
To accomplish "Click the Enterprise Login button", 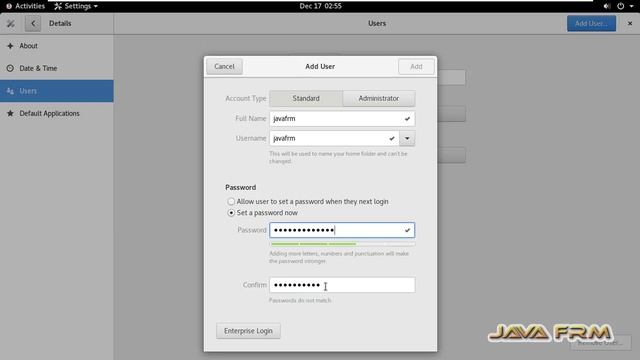I will point(248,331).
